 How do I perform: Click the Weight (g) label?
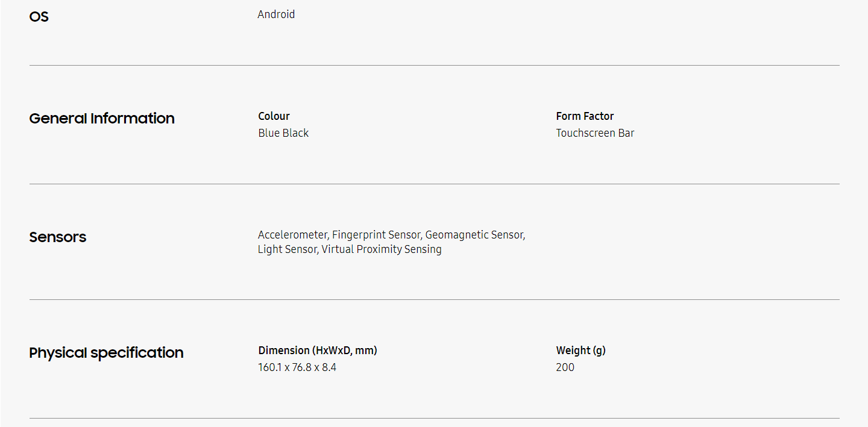(580, 351)
